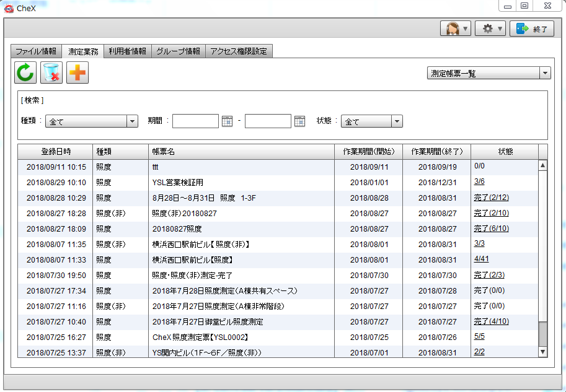566x392 pixels.
Task: Open the 完了(6/10) status link
Action: (x=491, y=229)
